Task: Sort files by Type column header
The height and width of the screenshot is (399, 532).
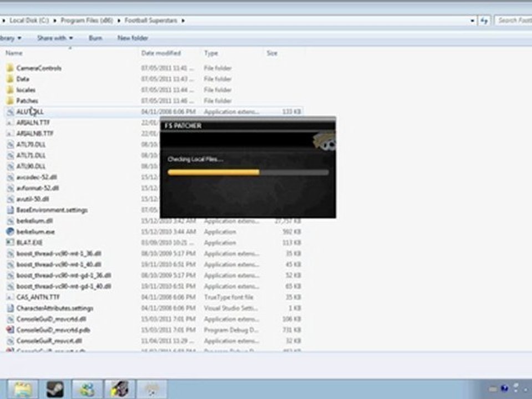Action: pos(211,53)
